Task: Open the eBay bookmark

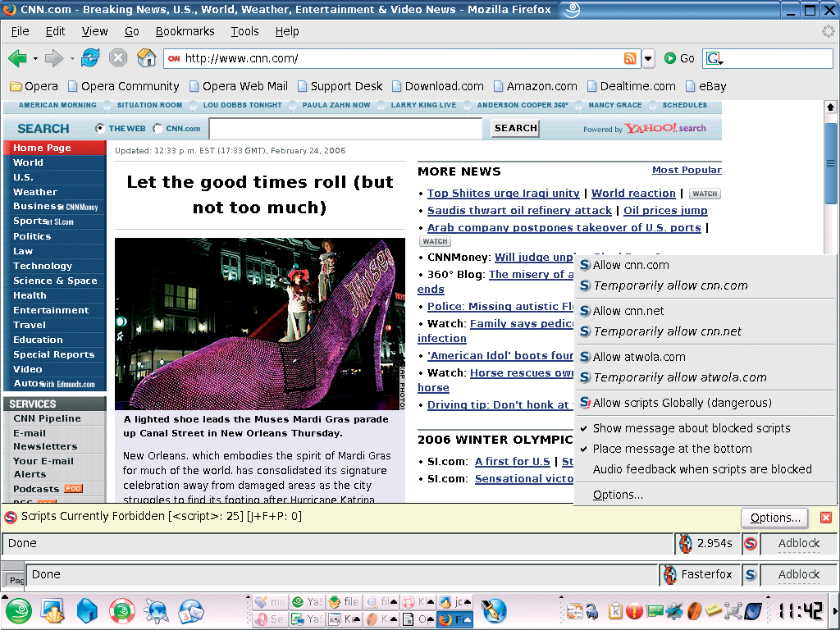Action: (x=705, y=86)
